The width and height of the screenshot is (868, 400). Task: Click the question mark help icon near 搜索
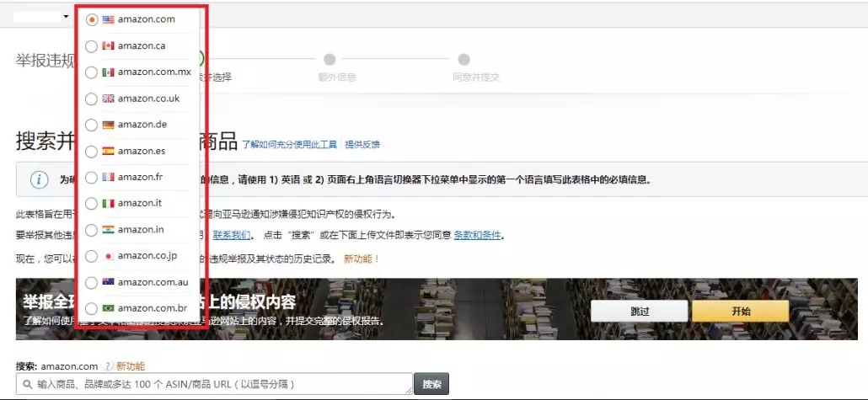[109, 366]
